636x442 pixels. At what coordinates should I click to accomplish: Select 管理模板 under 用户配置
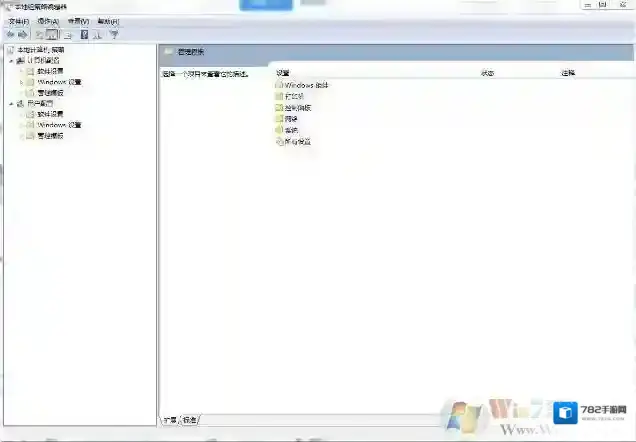pos(50,135)
